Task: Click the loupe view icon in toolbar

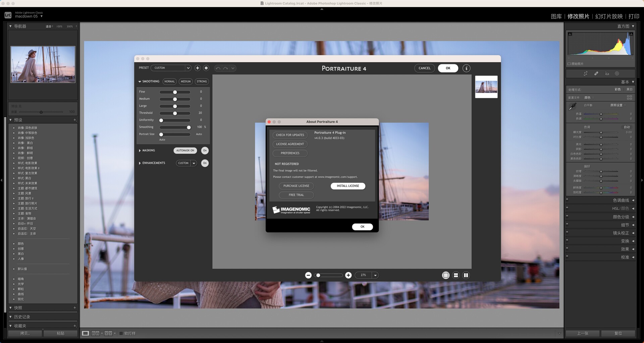Action: point(86,333)
